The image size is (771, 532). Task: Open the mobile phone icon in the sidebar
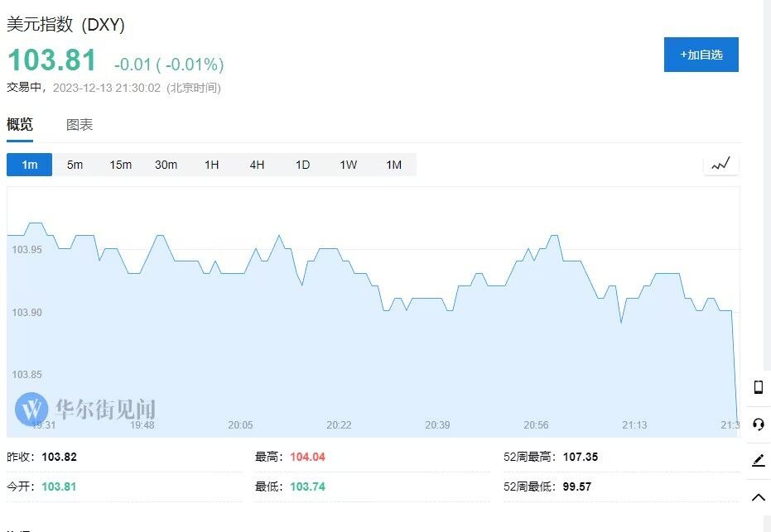pyautogui.click(x=759, y=387)
